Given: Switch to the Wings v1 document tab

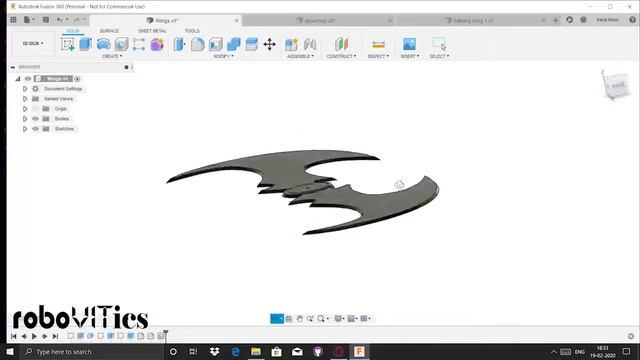Looking at the screenshot, I should [x=165, y=20].
